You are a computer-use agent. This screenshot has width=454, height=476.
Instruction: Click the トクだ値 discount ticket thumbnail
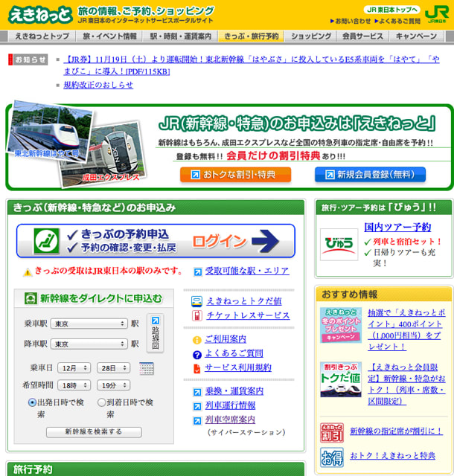[x=341, y=379]
